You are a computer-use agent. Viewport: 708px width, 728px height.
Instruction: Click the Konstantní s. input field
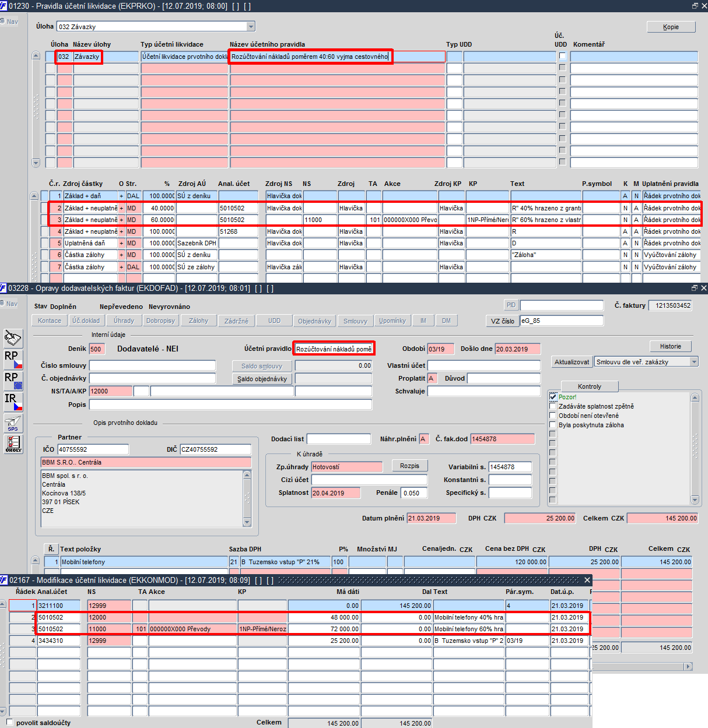pos(510,480)
